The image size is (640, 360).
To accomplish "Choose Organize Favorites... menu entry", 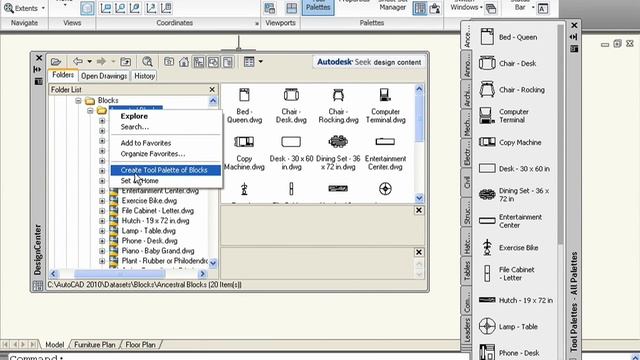I will 153,154.
